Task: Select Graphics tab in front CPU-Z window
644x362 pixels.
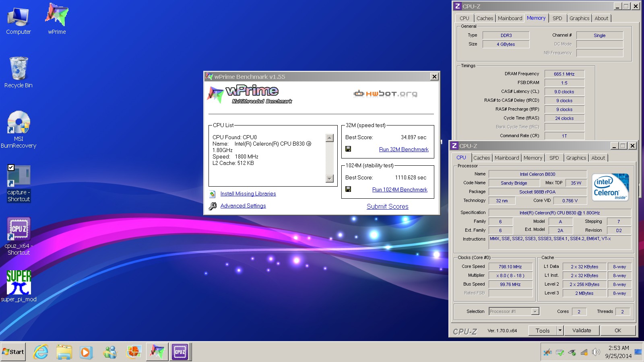Action: (576, 158)
